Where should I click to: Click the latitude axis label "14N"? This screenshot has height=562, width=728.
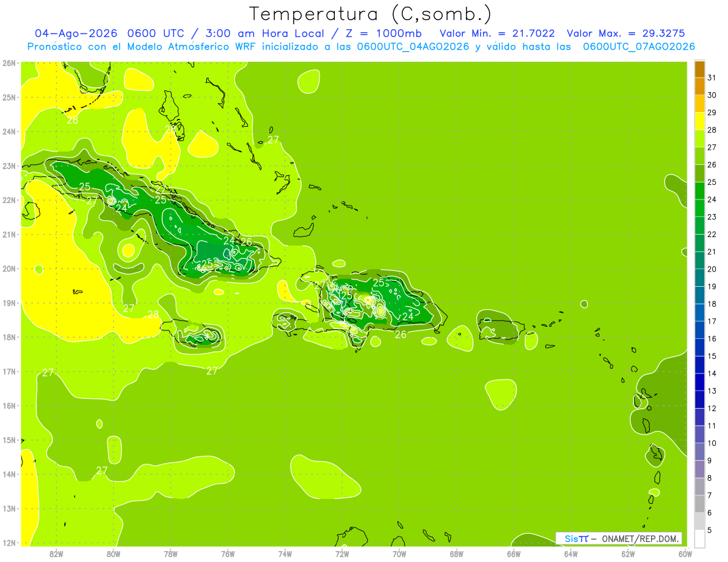click(x=8, y=474)
